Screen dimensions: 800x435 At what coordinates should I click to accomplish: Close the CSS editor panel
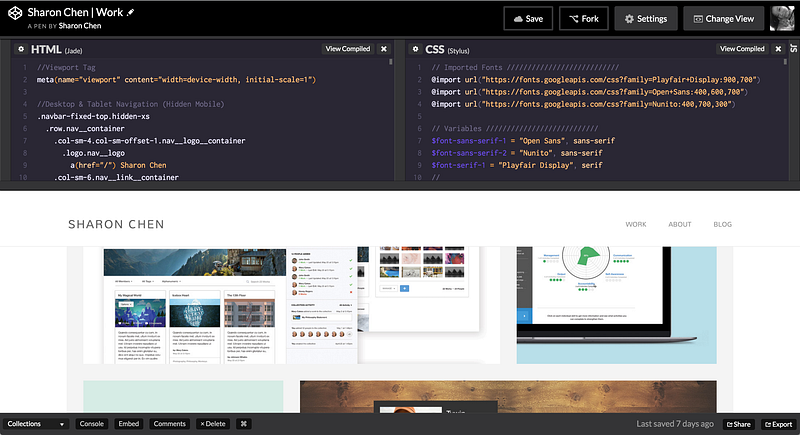click(x=778, y=49)
